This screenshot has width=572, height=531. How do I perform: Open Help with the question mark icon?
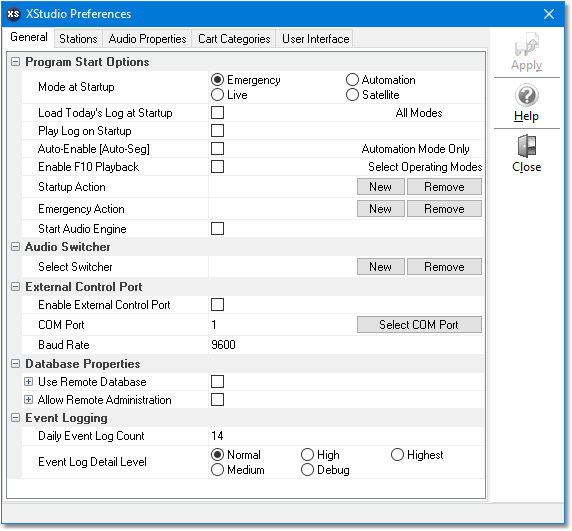click(526, 103)
